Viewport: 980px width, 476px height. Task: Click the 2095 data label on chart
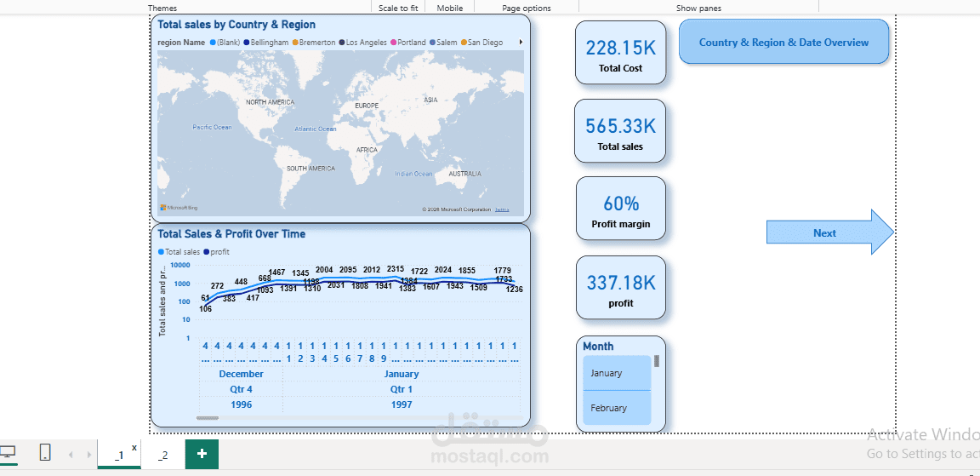[348, 270]
